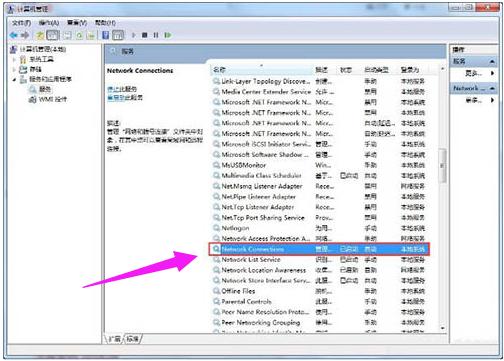Click the Forward arrow in the toolbar
This screenshot has width=504, height=361.
tap(25, 35)
